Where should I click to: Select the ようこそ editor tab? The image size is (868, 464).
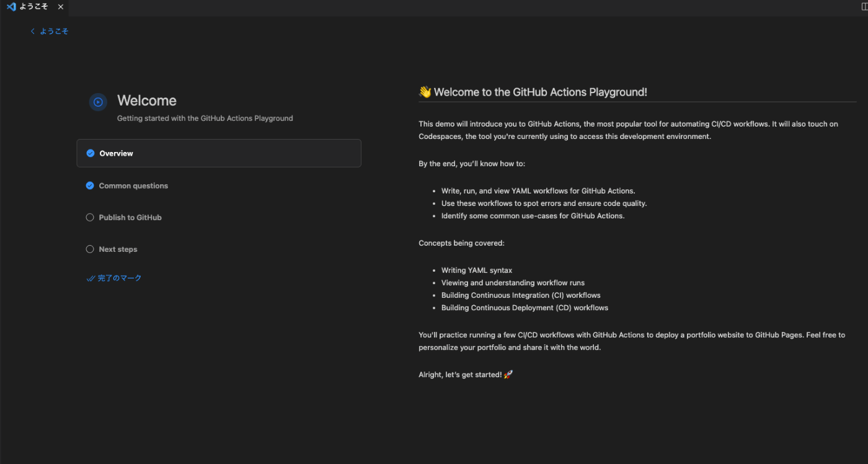pos(34,7)
